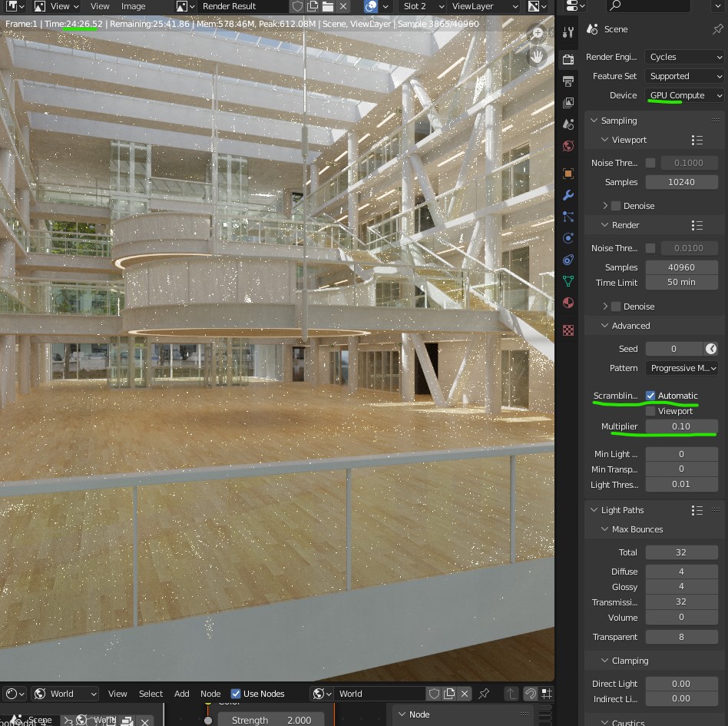Click the pin icon beside Scene
The height and width of the screenshot is (726, 728).
click(x=717, y=29)
